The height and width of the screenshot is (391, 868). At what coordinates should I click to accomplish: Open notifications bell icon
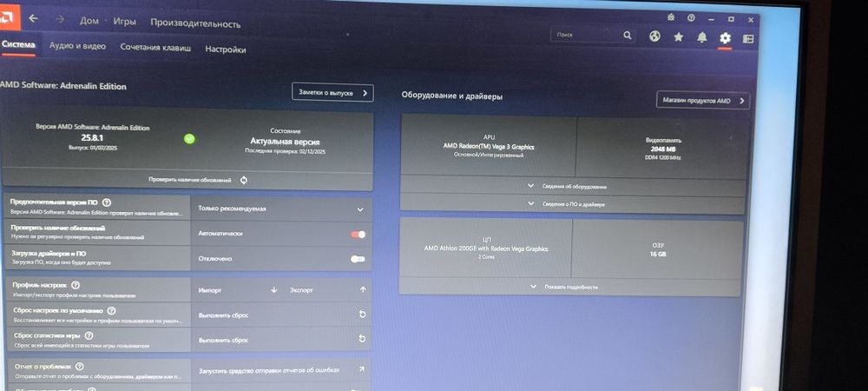click(x=702, y=37)
